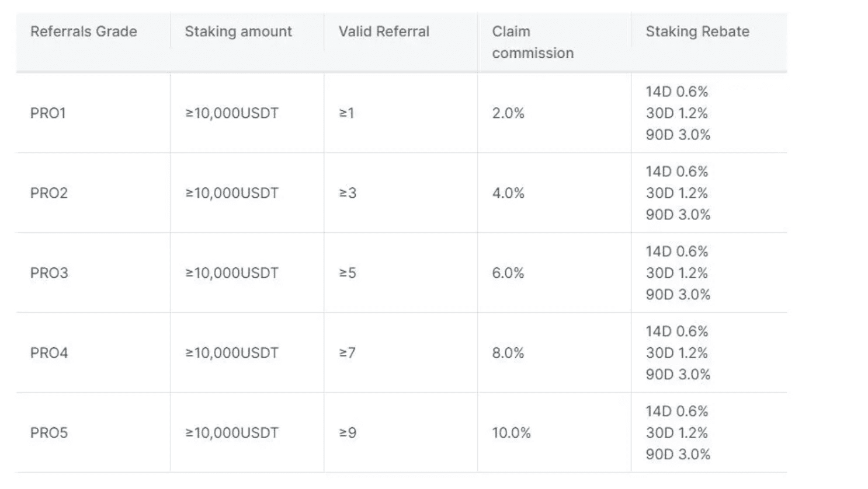This screenshot has width=868, height=489.
Task: Click the Referrals Grade column header
Action: click(84, 32)
